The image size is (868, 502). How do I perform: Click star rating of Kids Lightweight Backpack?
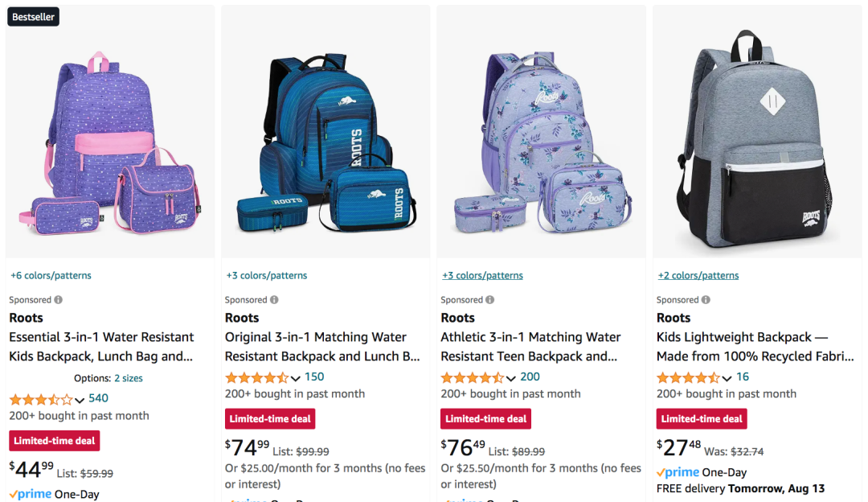688,377
